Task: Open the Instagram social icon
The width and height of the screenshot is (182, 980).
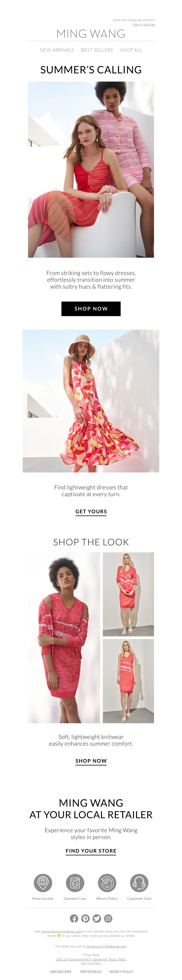Action: pyautogui.click(x=108, y=919)
